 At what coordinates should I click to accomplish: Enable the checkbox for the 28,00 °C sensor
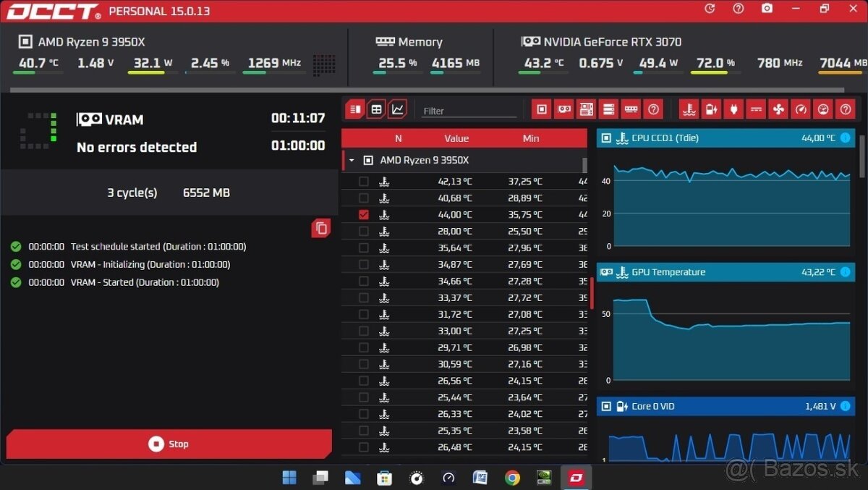tap(363, 231)
